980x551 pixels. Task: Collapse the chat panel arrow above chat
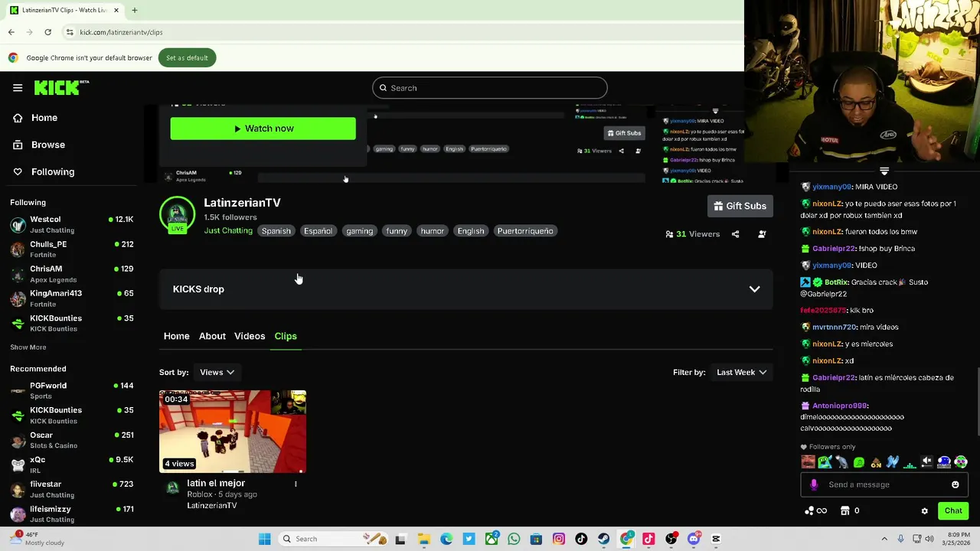(884, 171)
